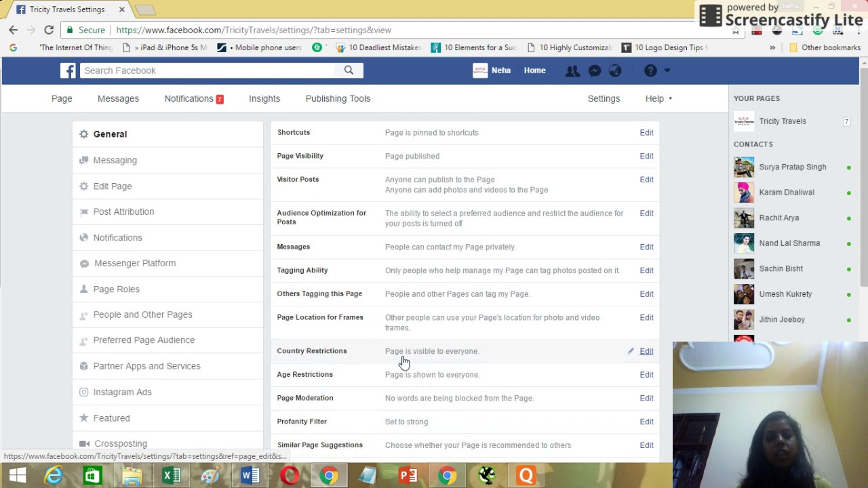Select Featured in sidebar

coord(167,418)
